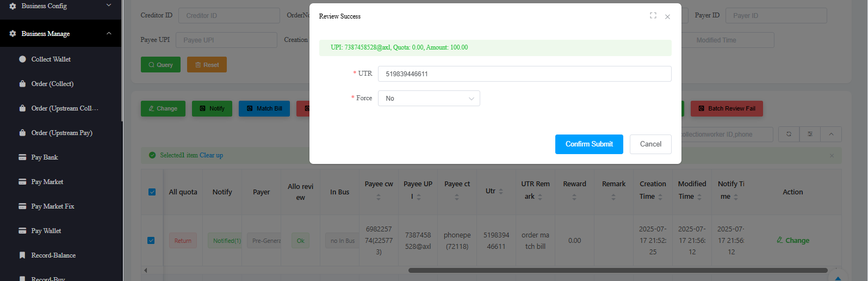The height and width of the screenshot is (281, 868).
Task: Click the Record-Balance bookmark icon
Action: [22, 255]
